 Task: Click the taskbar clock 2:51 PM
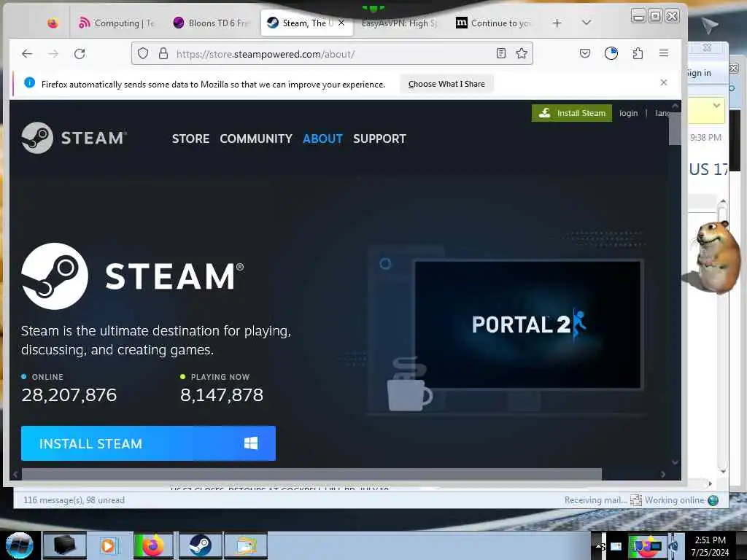pyautogui.click(x=710, y=540)
